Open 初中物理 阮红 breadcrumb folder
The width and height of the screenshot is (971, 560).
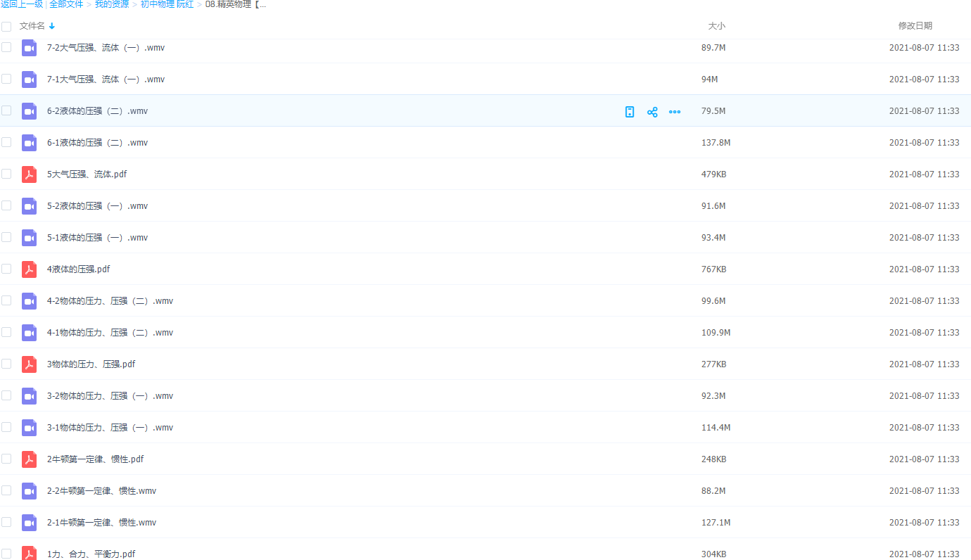point(167,4)
